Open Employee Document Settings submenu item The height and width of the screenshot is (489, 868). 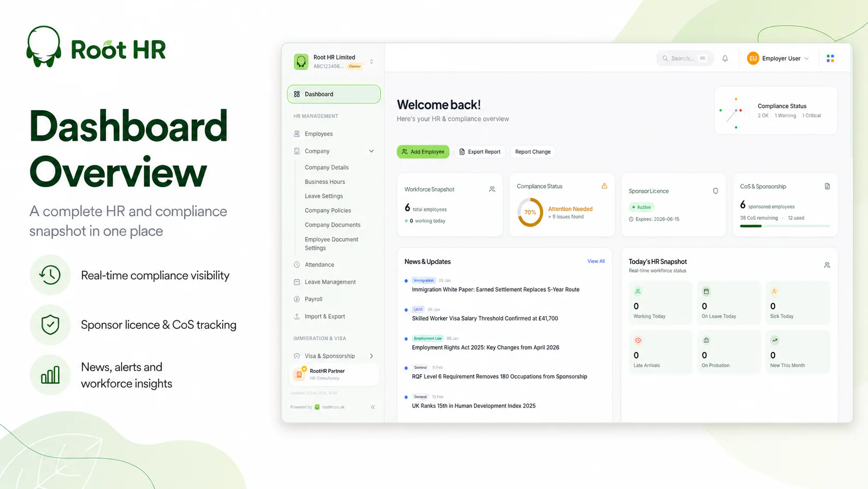(x=332, y=244)
